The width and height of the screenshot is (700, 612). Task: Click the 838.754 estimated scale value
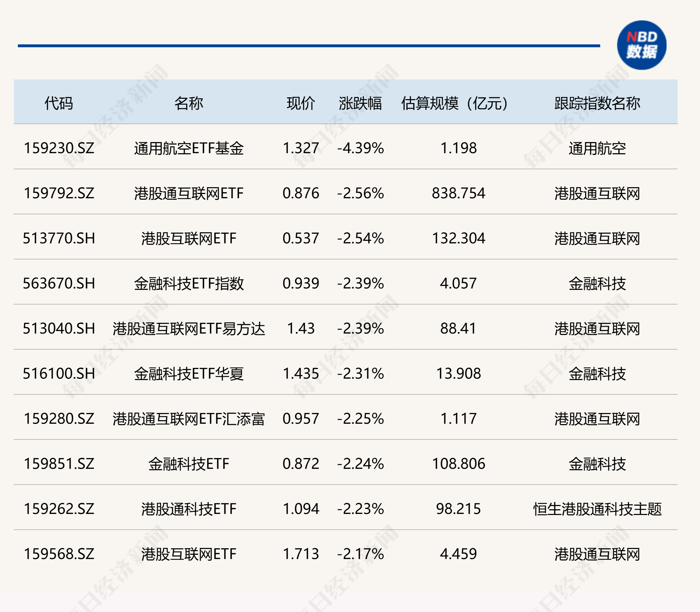[x=458, y=193]
